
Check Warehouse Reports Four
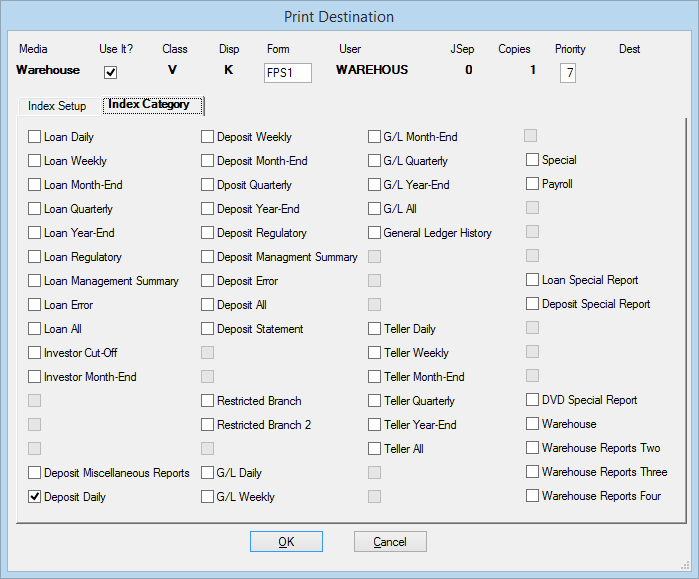tap(533, 496)
